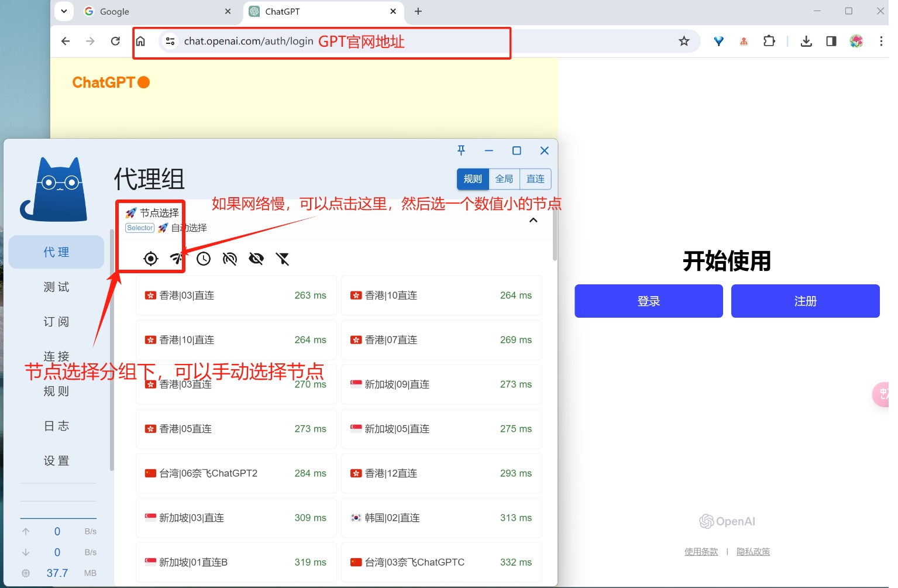898x588 pixels.
Task: Bookmark this page with the star icon
Action: [x=684, y=41]
